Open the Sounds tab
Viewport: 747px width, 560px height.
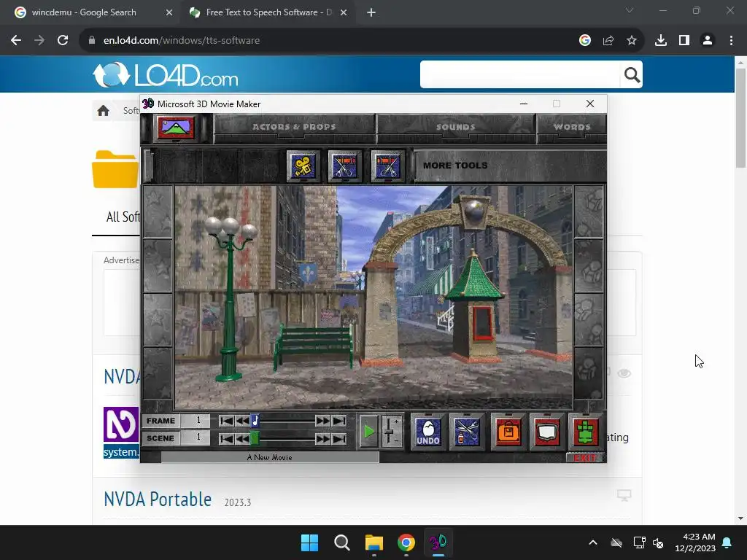(x=456, y=127)
